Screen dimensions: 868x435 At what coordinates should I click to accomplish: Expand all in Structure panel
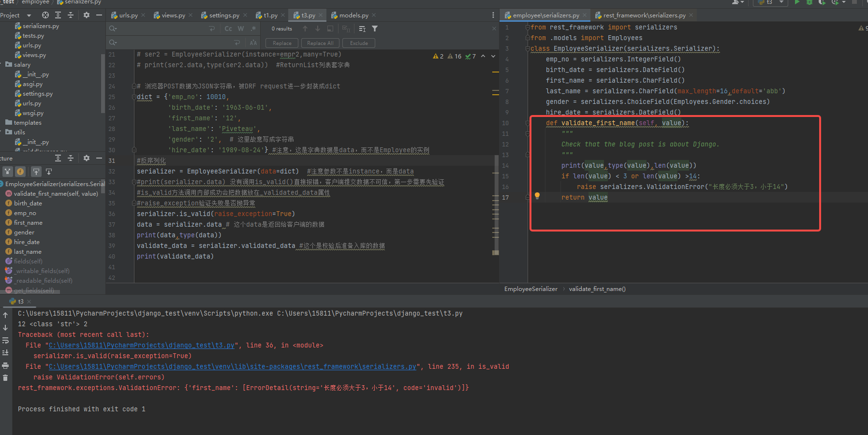[x=58, y=158]
